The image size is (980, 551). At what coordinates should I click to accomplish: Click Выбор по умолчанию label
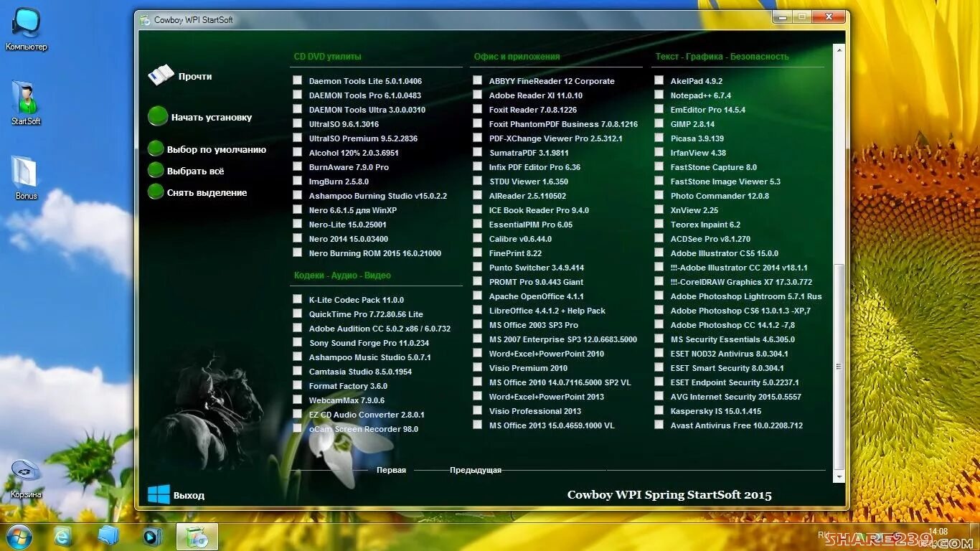coord(217,149)
